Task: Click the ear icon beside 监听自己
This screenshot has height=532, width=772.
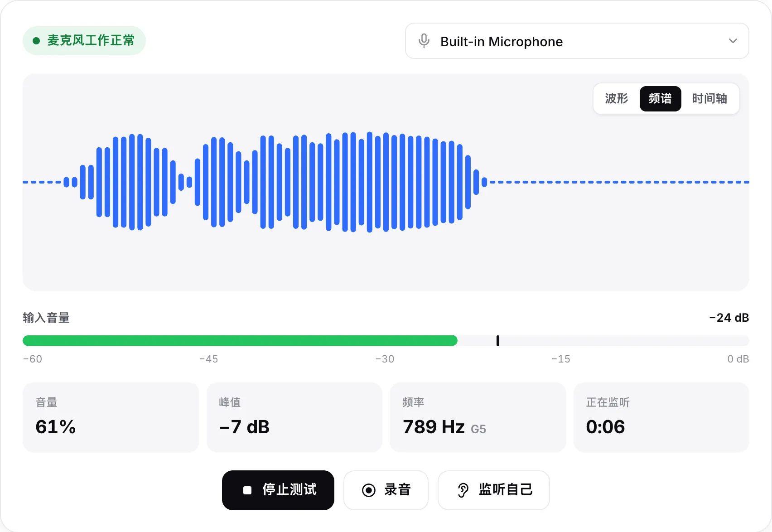Action: coord(463,490)
